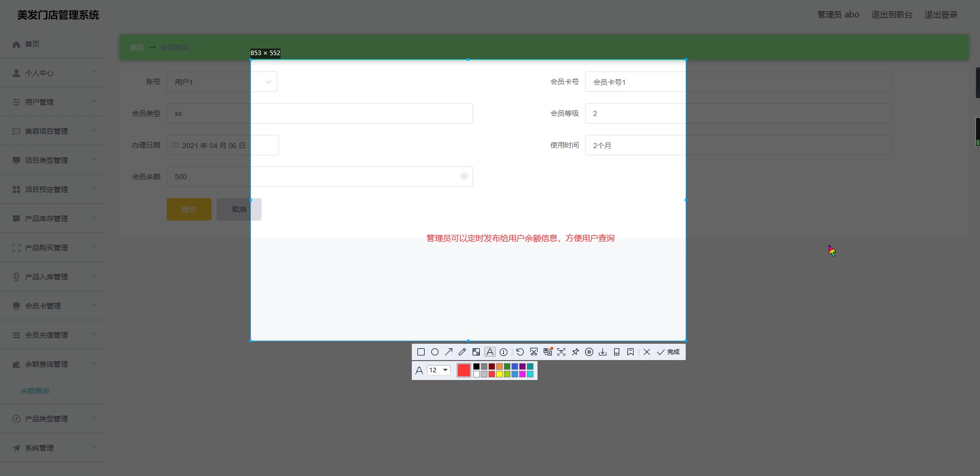
Task: Click the icon beside 用户管理
Action: tap(16, 102)
